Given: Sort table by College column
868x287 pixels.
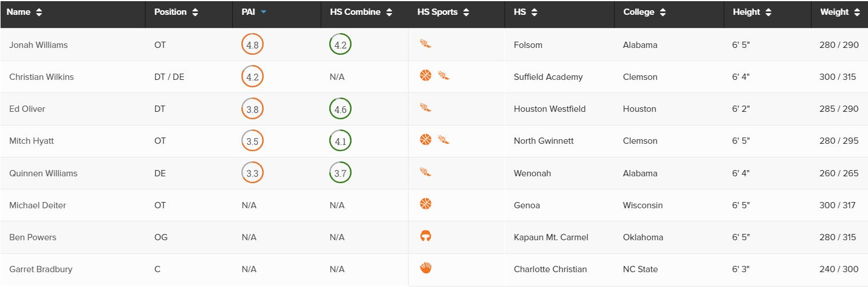Looking at the screenshot, I should 644,12.
